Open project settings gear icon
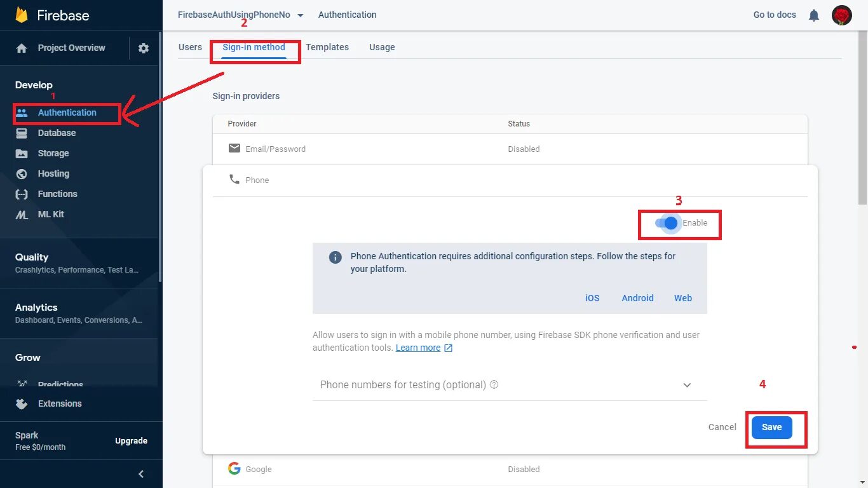The height and width of the screenshot is (488, 868). [144, 48]
